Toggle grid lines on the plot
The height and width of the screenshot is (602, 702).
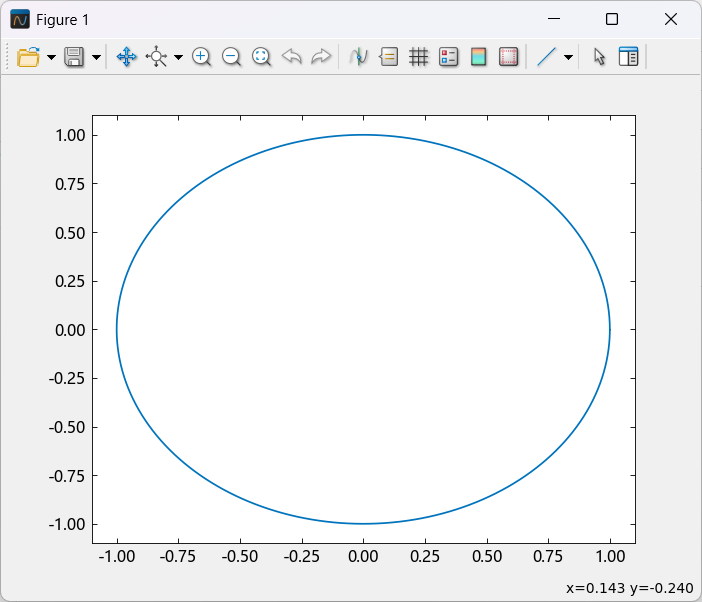pos(419,57)
